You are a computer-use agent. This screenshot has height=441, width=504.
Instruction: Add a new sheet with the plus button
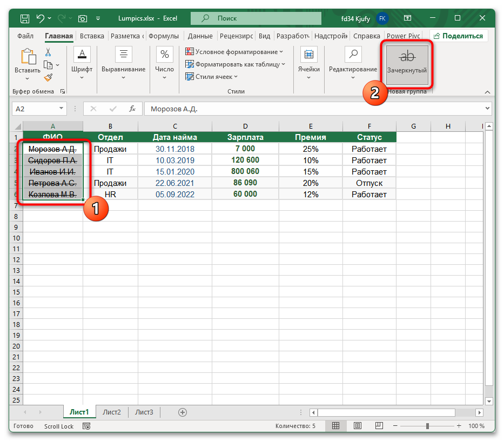click(x=182, y=412)
